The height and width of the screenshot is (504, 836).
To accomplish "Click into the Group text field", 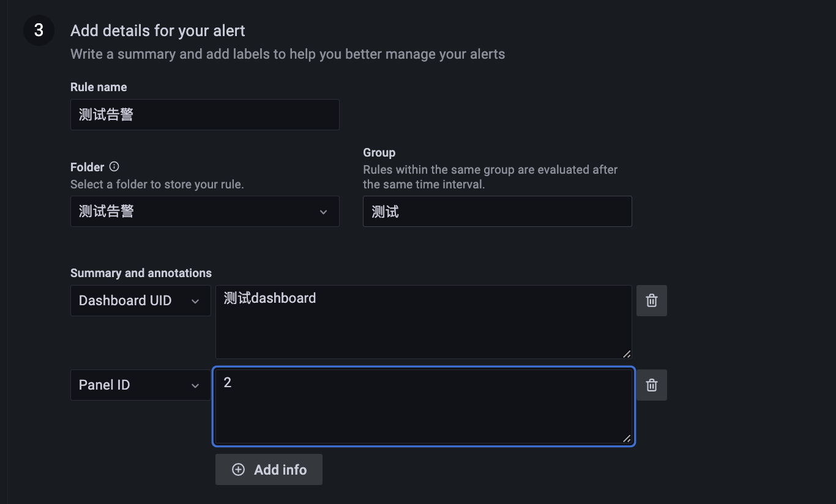I will (x=497, y=212).
